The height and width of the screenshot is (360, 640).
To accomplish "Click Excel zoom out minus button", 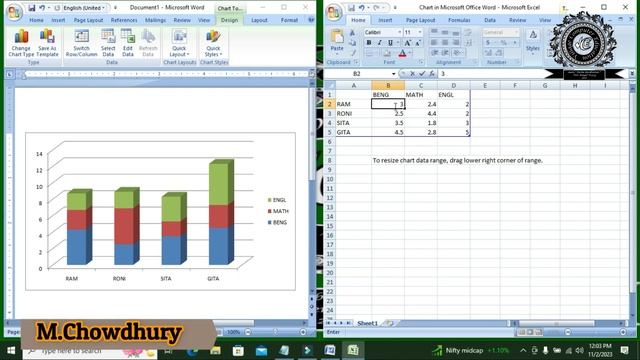I will coord(568,332).
